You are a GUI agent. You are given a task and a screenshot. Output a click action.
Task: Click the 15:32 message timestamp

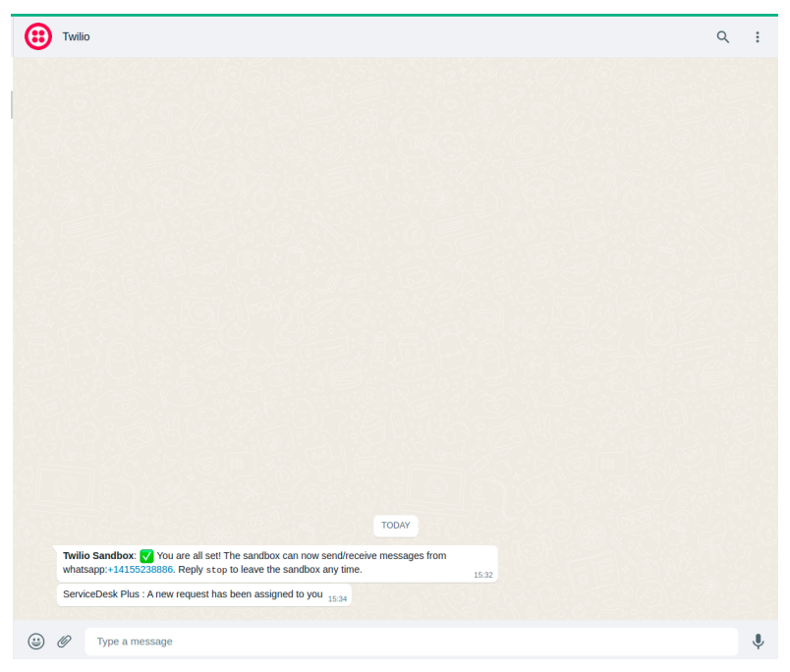point(482,575)
